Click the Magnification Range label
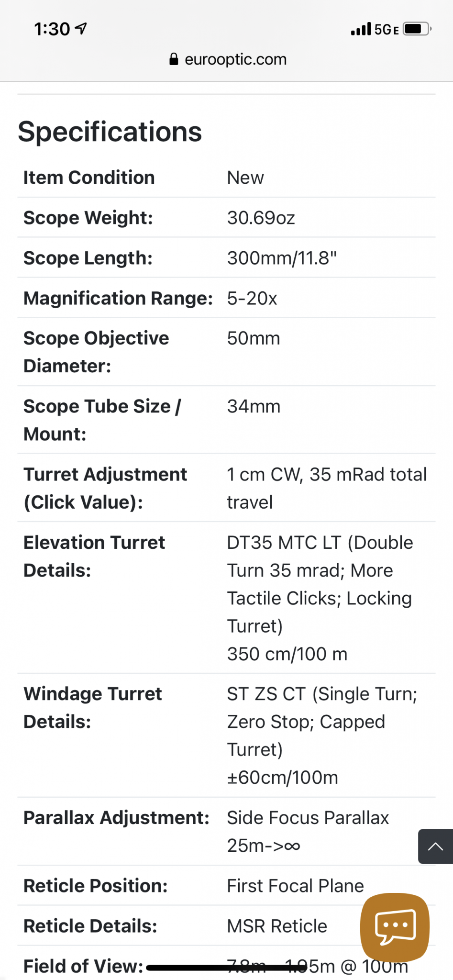 click(x=118, y=298)
